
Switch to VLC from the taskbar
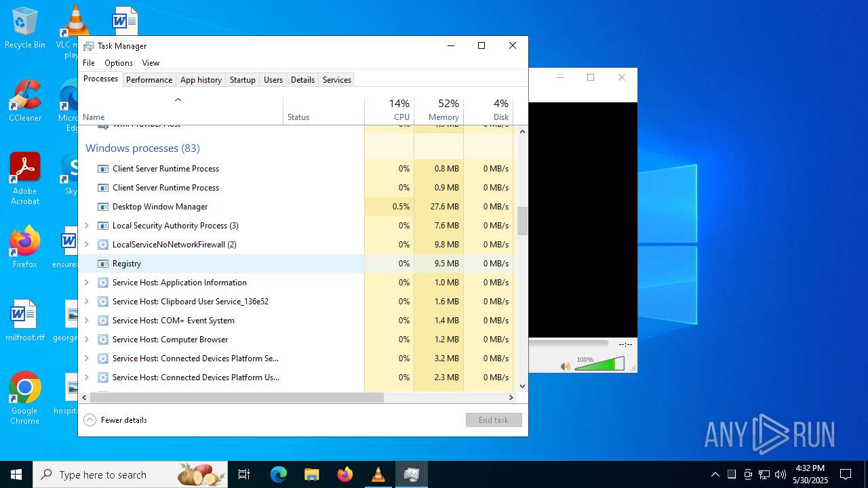tap(378, 474)
